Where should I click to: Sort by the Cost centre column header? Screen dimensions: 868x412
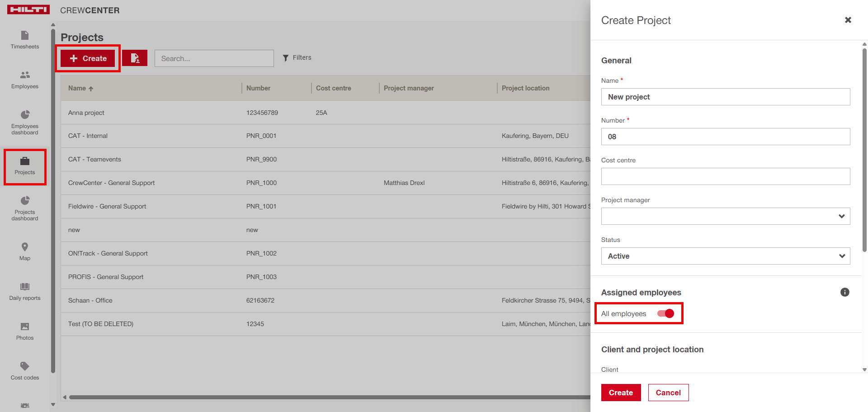[334, 88]
